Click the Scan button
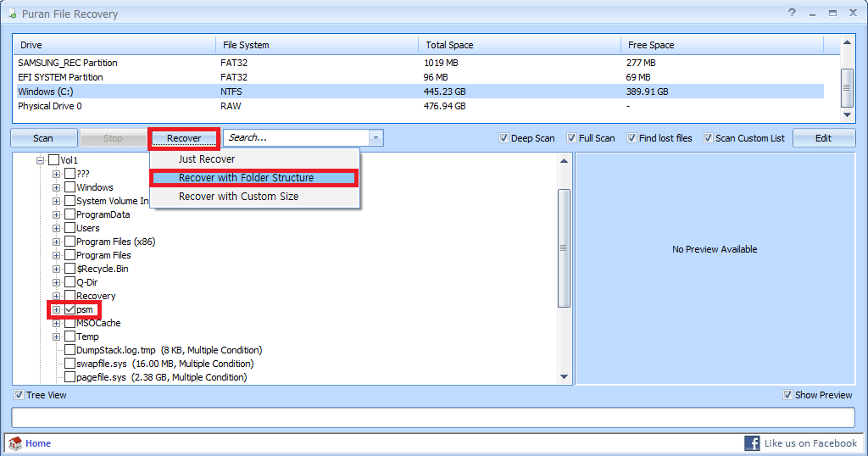Screen dimensions: 868x456 44,138
